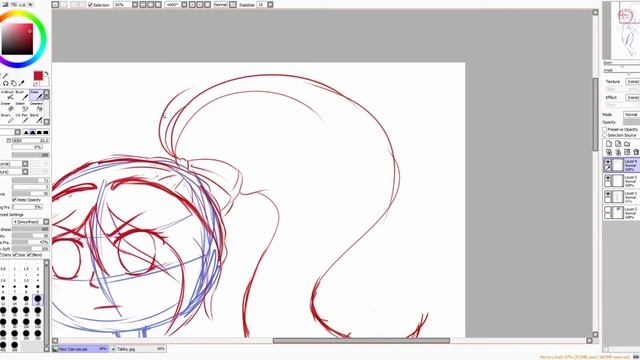Choose the Deselect pen tool

click(x=36, y=107)
